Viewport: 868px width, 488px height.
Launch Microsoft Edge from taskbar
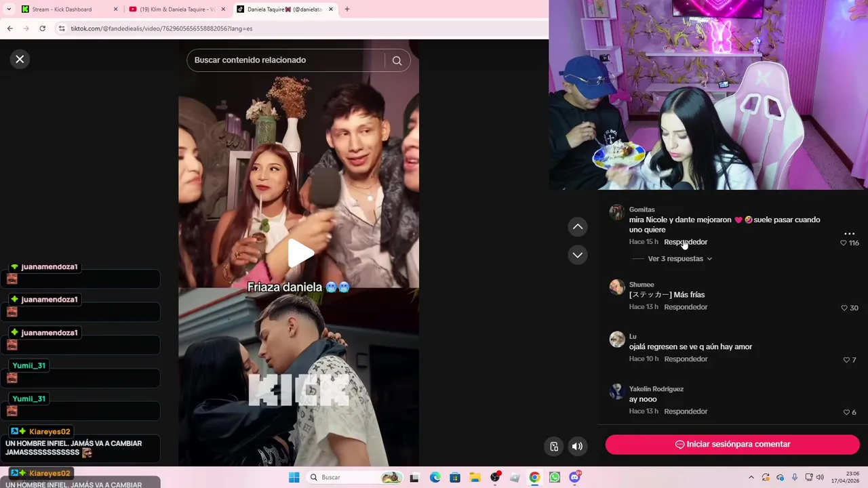[x=435, y=477]
